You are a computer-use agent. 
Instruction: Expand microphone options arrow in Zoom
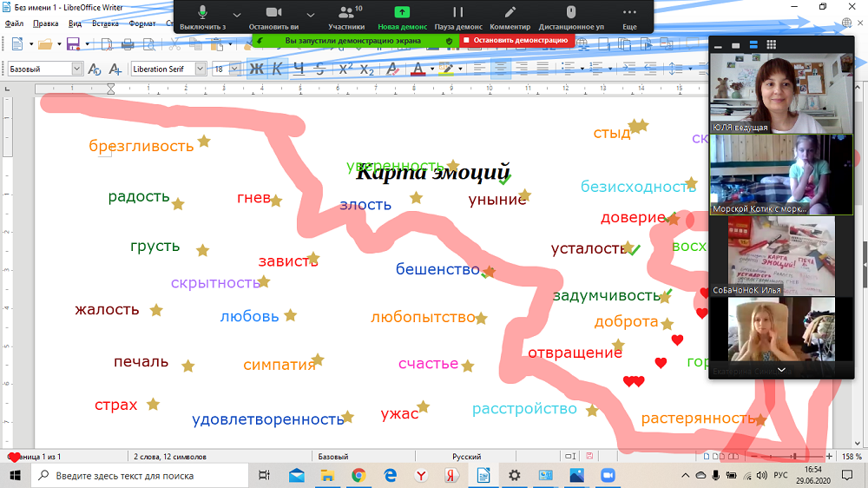(237, 14)
